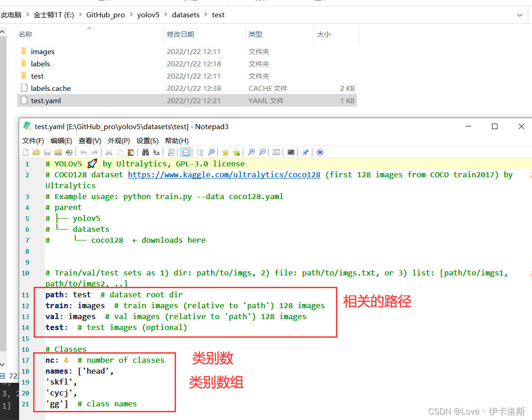Click the Notepad3 app icon in title bar
Screen dimensions: 532x420
(27, 126)
